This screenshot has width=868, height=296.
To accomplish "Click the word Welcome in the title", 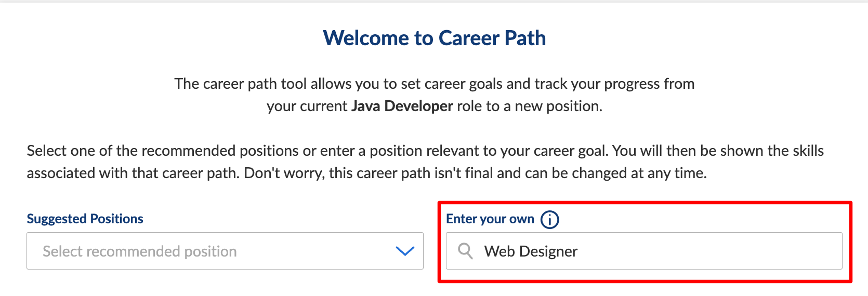I will click(x=366, y=38).
